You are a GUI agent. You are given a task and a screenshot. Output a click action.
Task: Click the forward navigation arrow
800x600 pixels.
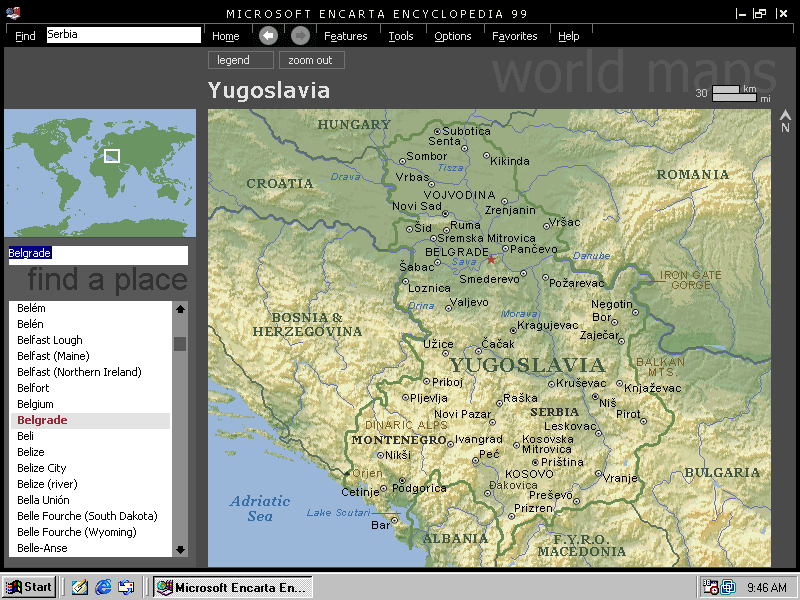[x=301, y=35]
